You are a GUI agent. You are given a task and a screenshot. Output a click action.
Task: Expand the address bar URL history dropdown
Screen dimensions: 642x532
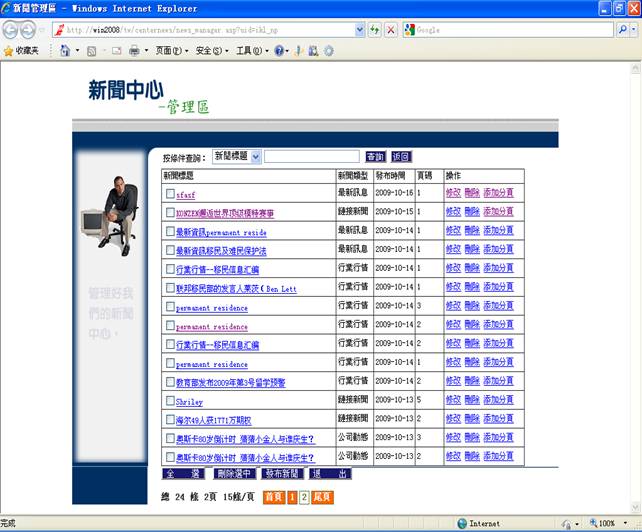coord(360,30)
